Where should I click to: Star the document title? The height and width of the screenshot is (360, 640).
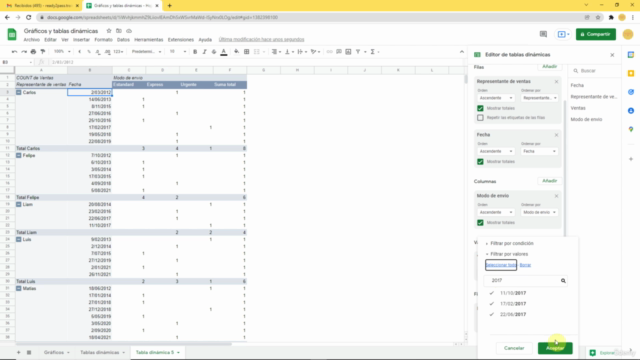coord(109,31)
